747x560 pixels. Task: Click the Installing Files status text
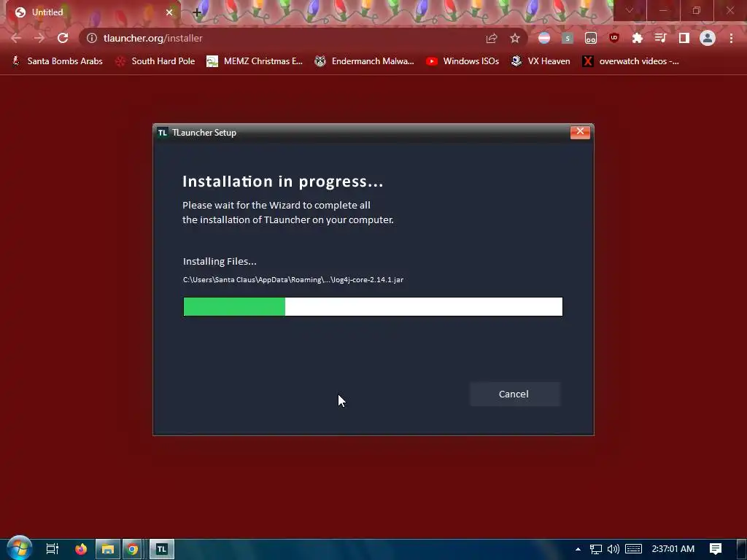pyautogui.click(x=220, y=261)
